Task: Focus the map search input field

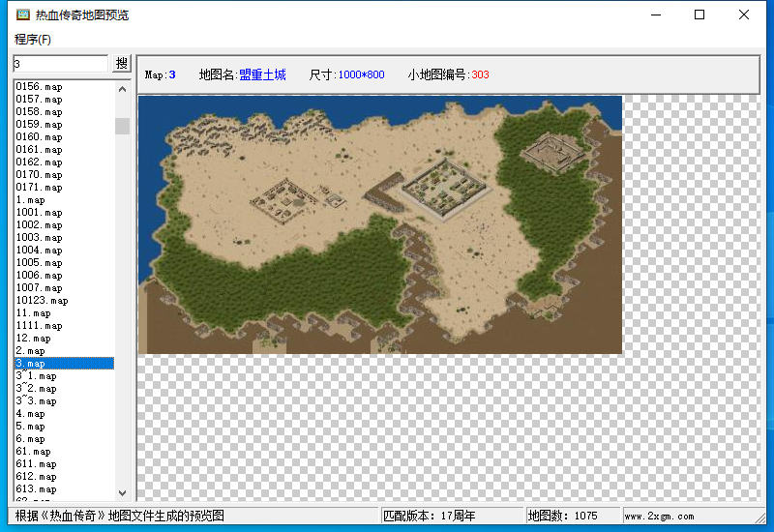Action: (60, 64)
